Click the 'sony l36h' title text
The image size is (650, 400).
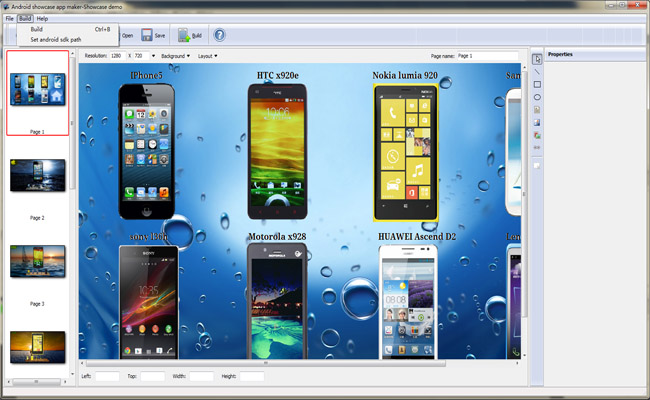(x=148, y=237)
